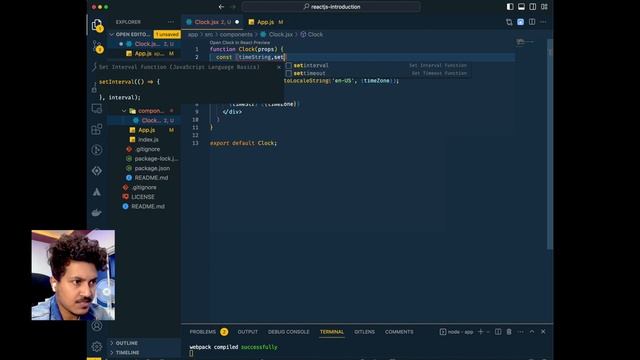The width and height of the screenshot is (640, 360).
Task: Open the Docker view
Action: [x=97, y=213]
